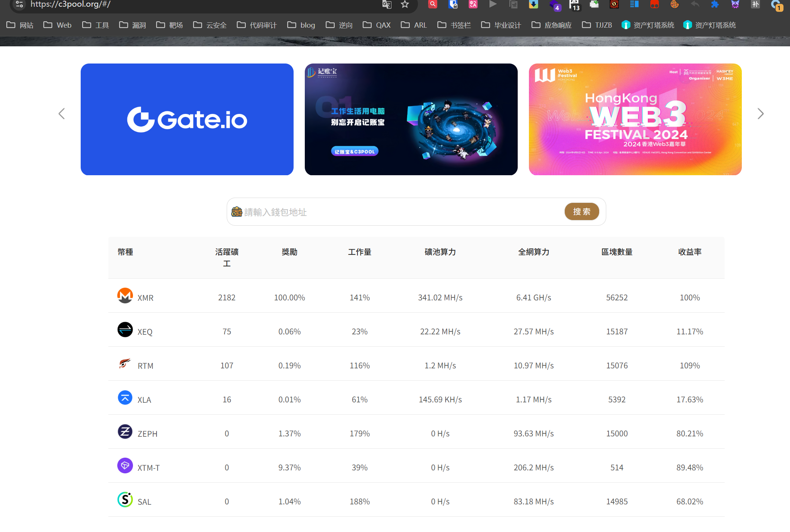The image size is (790, 532).
Task: Click the SAL coin icon
Action: click(x=125, y=499)
